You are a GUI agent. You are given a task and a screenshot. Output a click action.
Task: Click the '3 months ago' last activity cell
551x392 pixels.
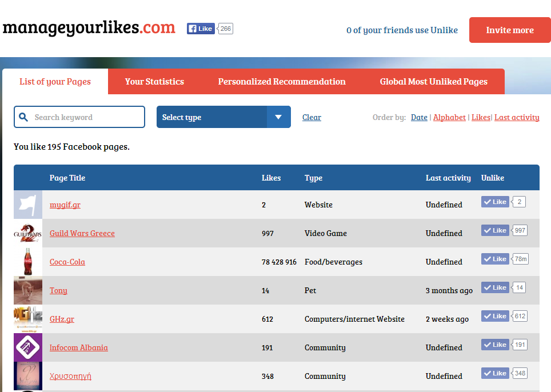click(449, 290)
